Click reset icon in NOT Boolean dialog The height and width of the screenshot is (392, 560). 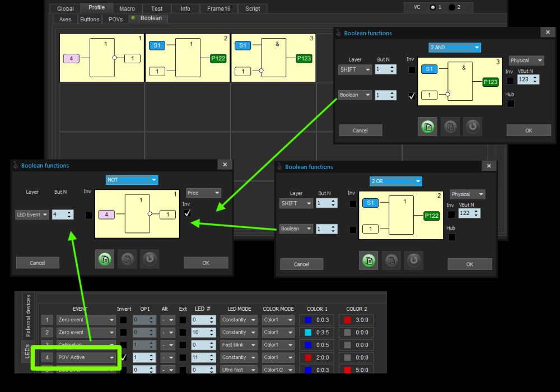pos(150,259)
